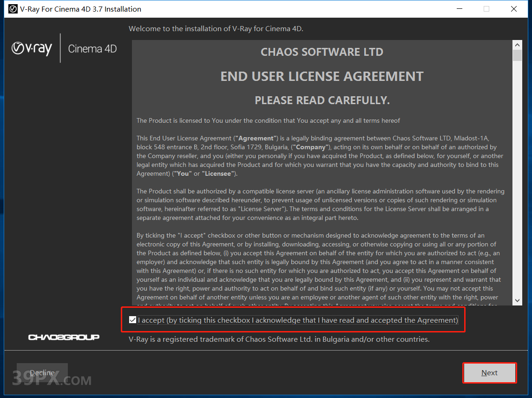The width and height of the screenshot is (532, 398).
Task: Click the END USER LICENSE AGREEMENT heading
Action: coord(322,76)
